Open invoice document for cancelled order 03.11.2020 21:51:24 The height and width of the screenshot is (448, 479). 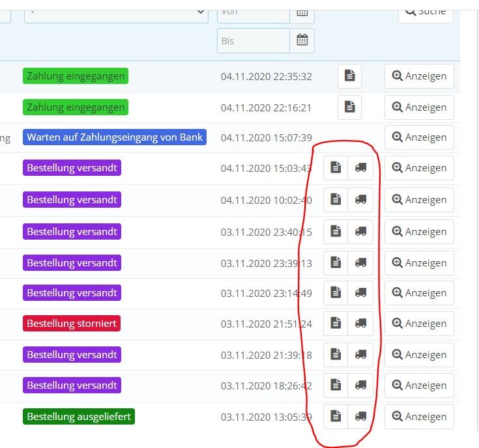336,324
